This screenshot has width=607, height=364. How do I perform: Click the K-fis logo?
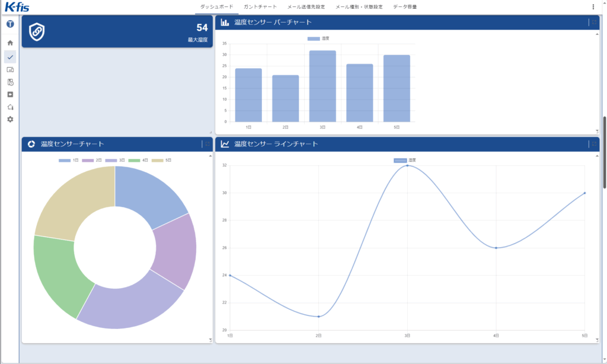[17, 7]
